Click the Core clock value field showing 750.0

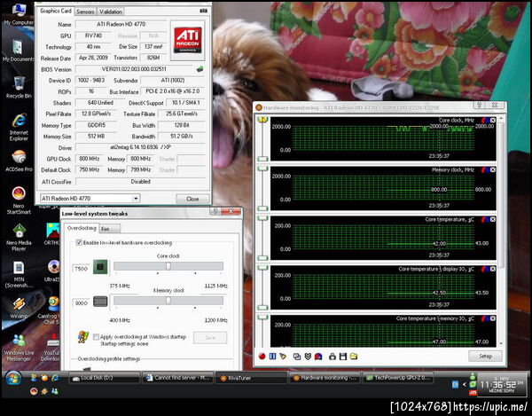(x=81, y=269)
